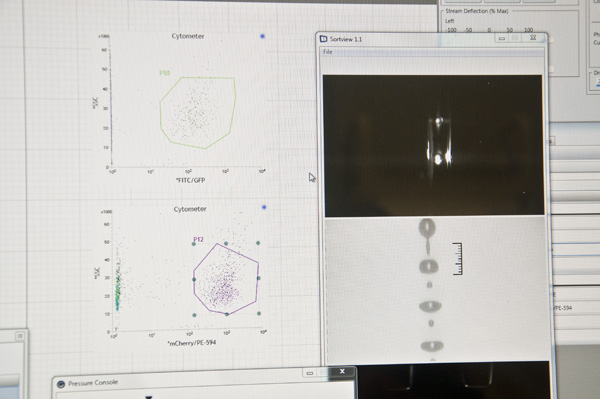Minimize the Pressure Console window
The width and height of the screenshot is (600, 399).
point(310,373)
